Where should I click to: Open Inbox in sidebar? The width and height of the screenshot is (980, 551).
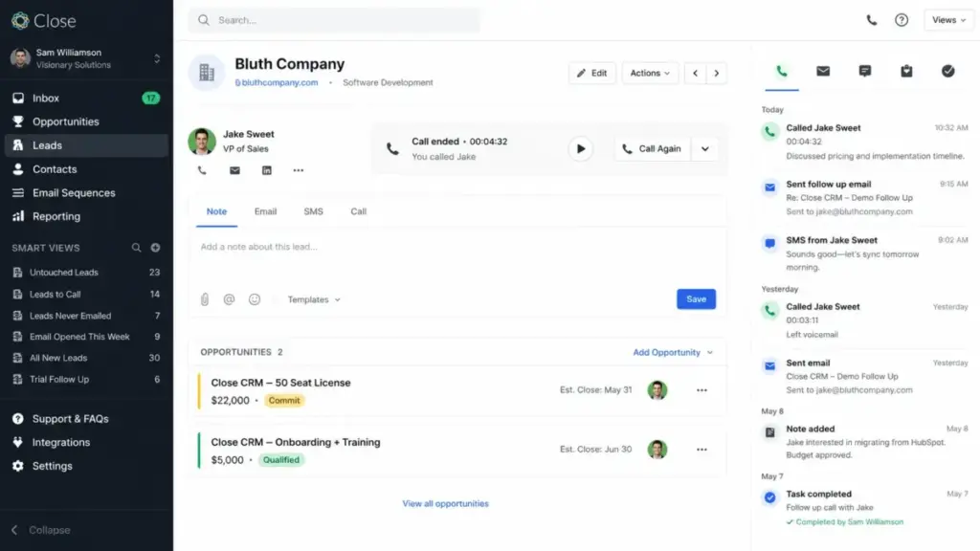pos(86,99)
